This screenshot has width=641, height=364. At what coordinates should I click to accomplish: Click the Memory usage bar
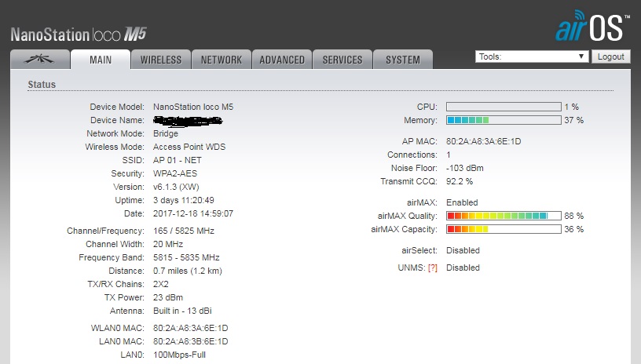pos(504,120)
